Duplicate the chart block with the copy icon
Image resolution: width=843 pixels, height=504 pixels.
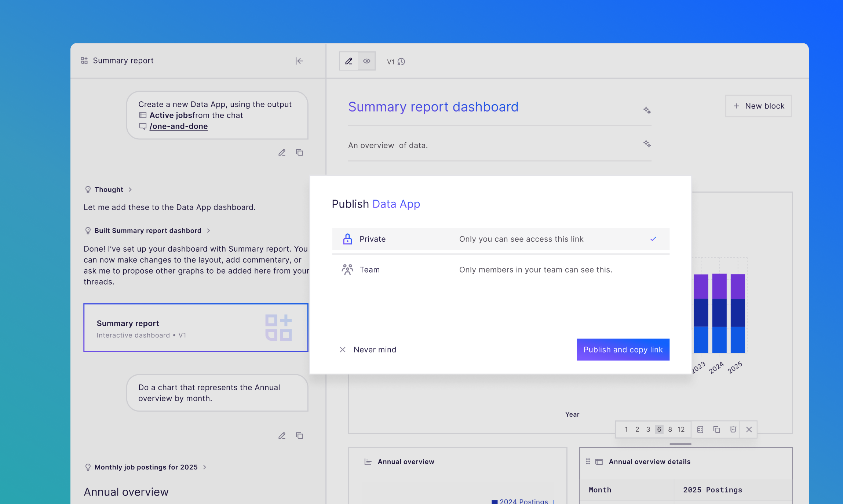716,429
